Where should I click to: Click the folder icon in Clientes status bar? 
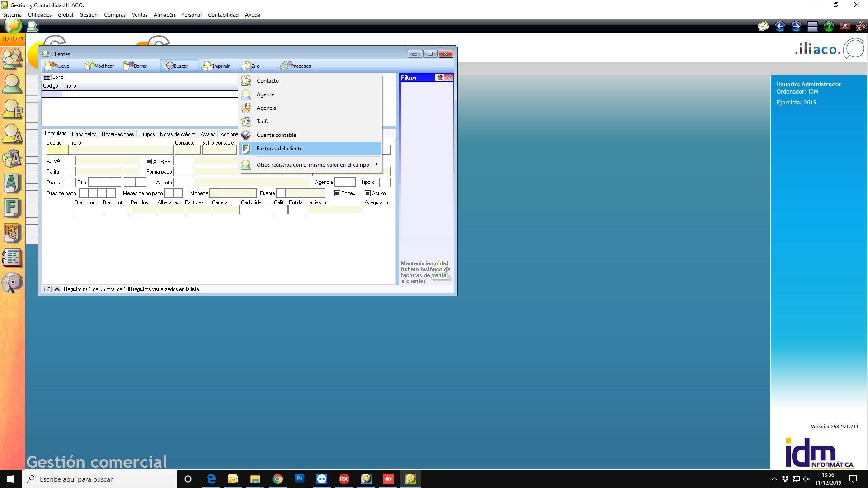[x=47, y=289]
